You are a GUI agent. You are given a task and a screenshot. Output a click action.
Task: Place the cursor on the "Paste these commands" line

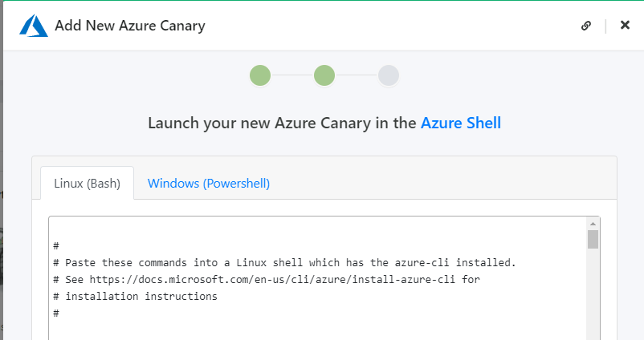[x=289, y=262]
